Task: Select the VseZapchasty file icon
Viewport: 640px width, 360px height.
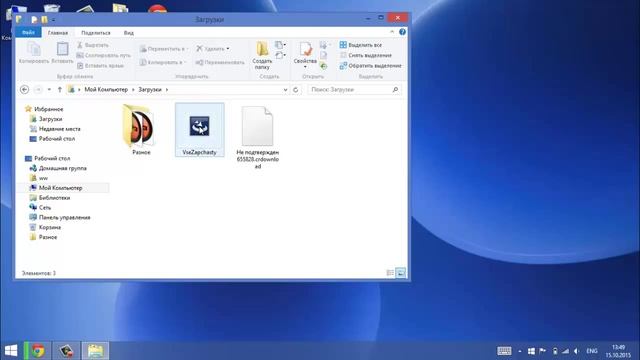Action: [x=199, y=130]
